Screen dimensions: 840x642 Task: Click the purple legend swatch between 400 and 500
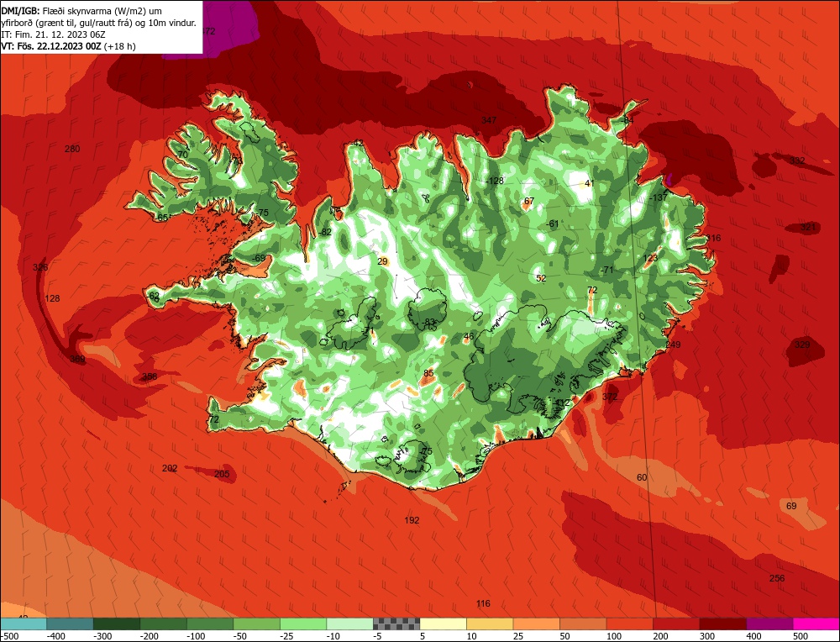[x=769, y=624]
